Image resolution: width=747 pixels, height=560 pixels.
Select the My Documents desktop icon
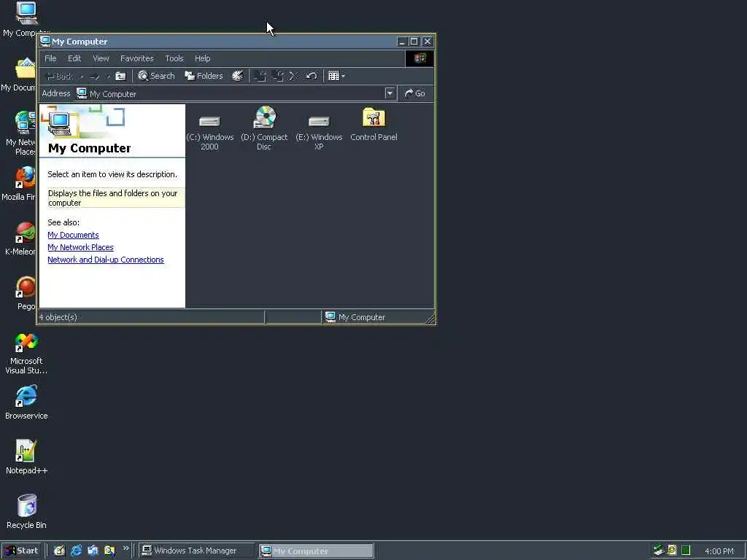19,75
